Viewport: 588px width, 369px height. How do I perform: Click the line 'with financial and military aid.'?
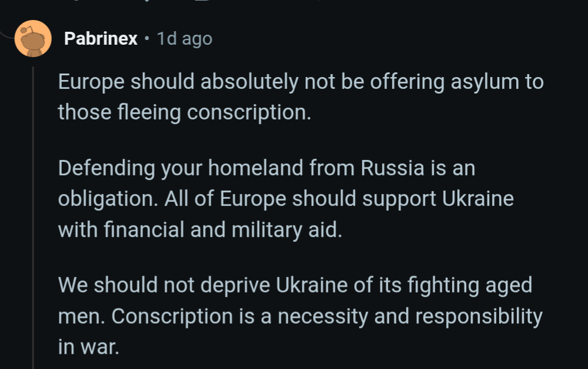pyautogui.click(x=200, y=230)
